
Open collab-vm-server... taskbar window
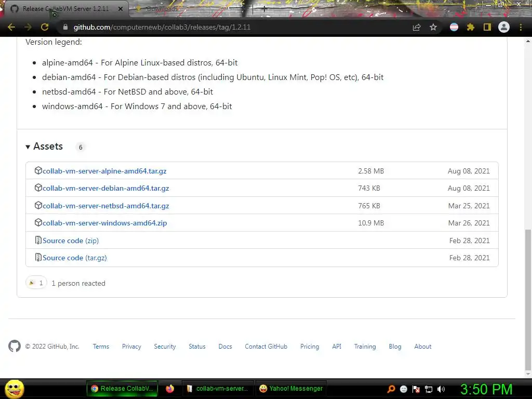[x=217, y=389]
